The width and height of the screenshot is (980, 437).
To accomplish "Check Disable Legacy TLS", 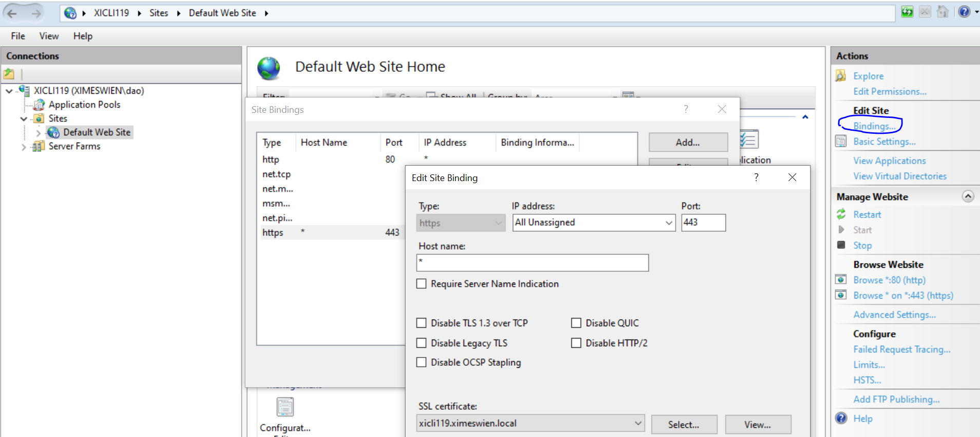I will pyautogui.click(x=421, y=343).
